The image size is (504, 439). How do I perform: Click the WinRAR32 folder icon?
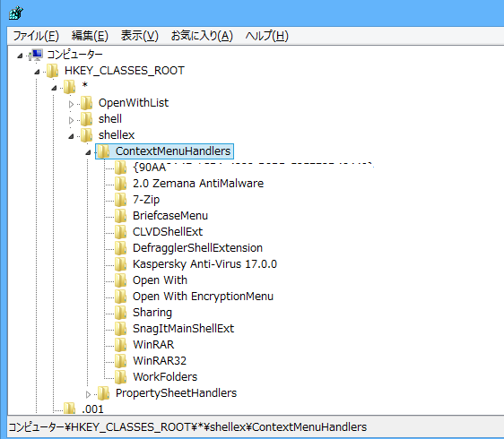coord(121,361)
